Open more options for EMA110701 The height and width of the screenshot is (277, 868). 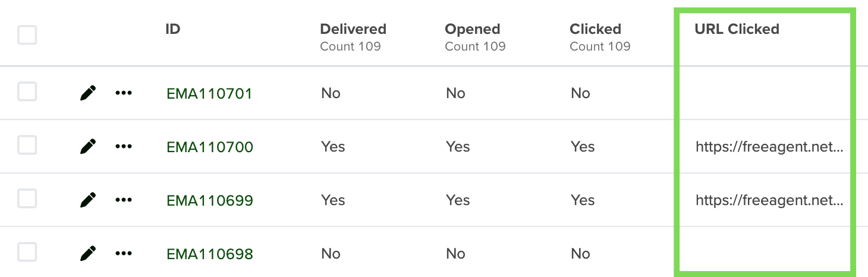(123, 93)
